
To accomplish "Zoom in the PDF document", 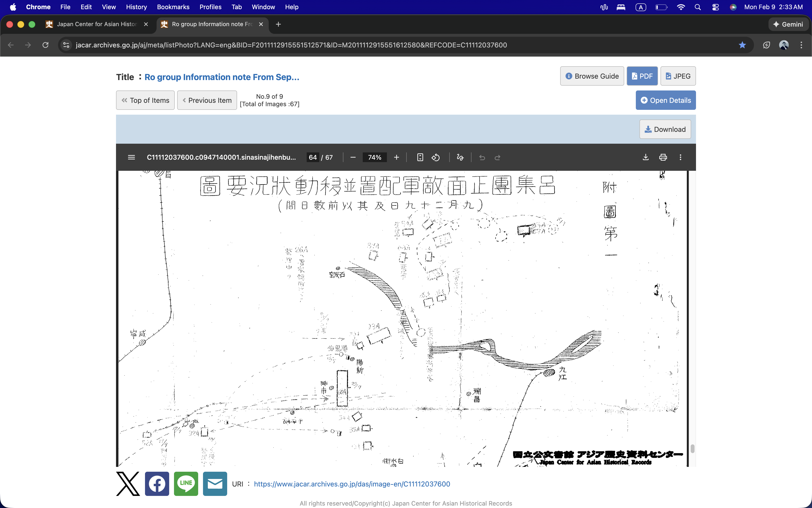I will point(396,157).
